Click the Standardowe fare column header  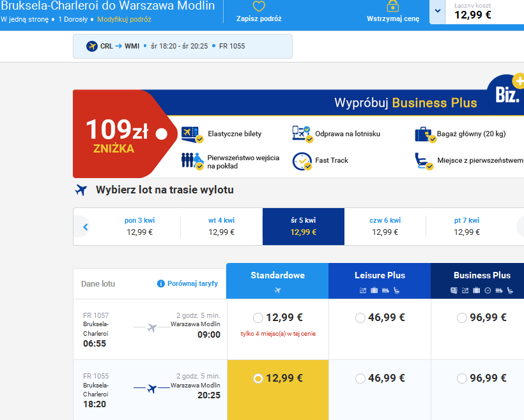(x=277, y=281)
